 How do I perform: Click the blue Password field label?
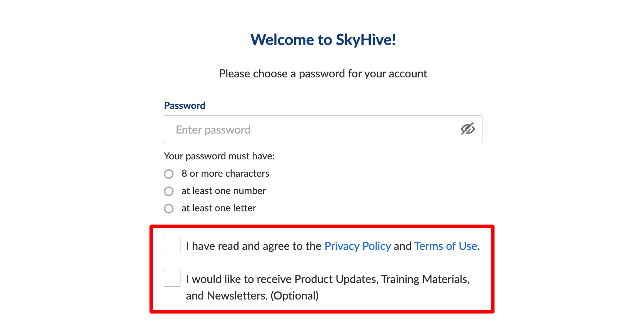[185, 105]
